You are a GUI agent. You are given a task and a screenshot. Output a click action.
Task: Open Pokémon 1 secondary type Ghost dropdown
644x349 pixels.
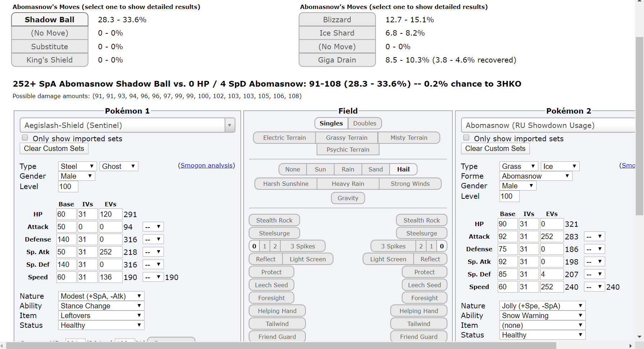pyautogui.click(x=119, y=166)
